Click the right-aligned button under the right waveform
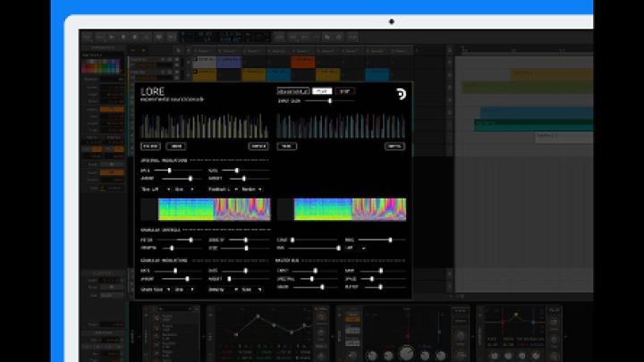The height and width of the screenshot is (362, 644). click(394, 146)
